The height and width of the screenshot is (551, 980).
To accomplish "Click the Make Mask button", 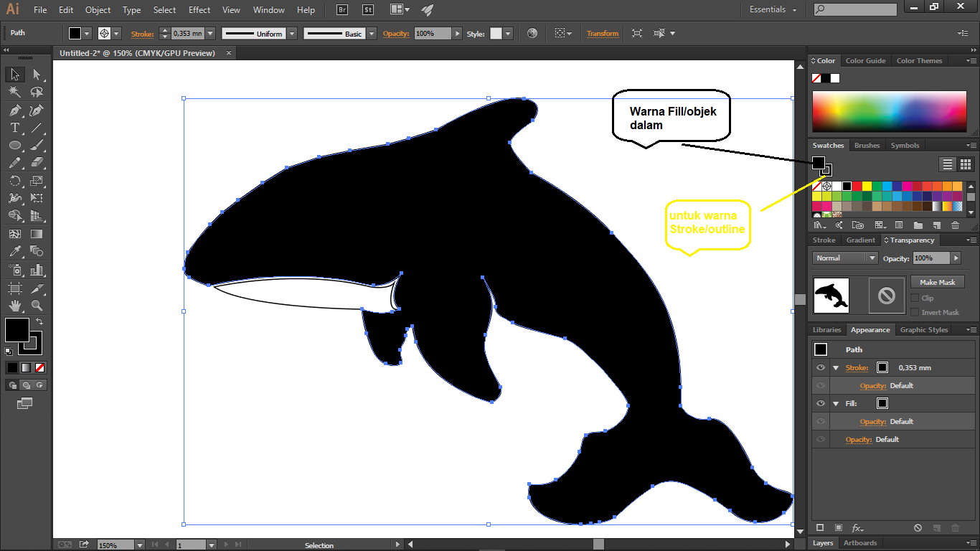I will (x=937, y=282).
